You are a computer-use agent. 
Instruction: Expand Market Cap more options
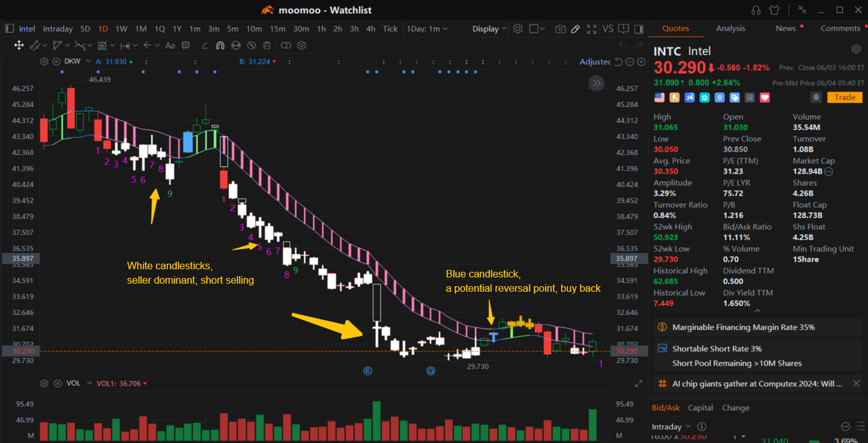[829, 172]
